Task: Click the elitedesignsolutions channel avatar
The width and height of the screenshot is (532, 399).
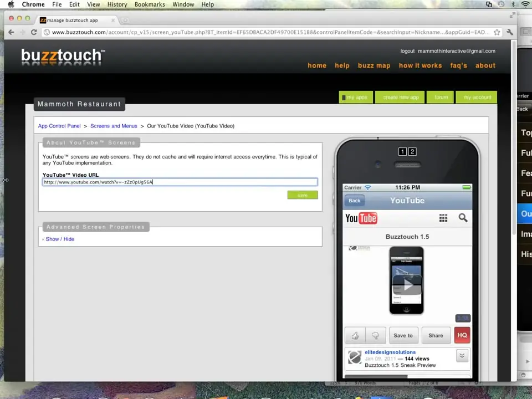Action: point(355,357)
